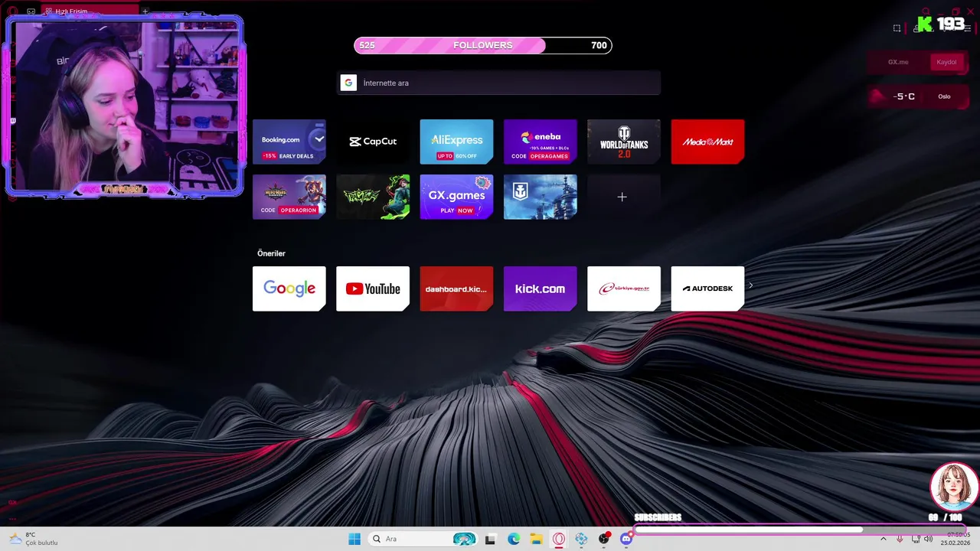
Task: Click the Internette ara search field
Action: [498, 83]
